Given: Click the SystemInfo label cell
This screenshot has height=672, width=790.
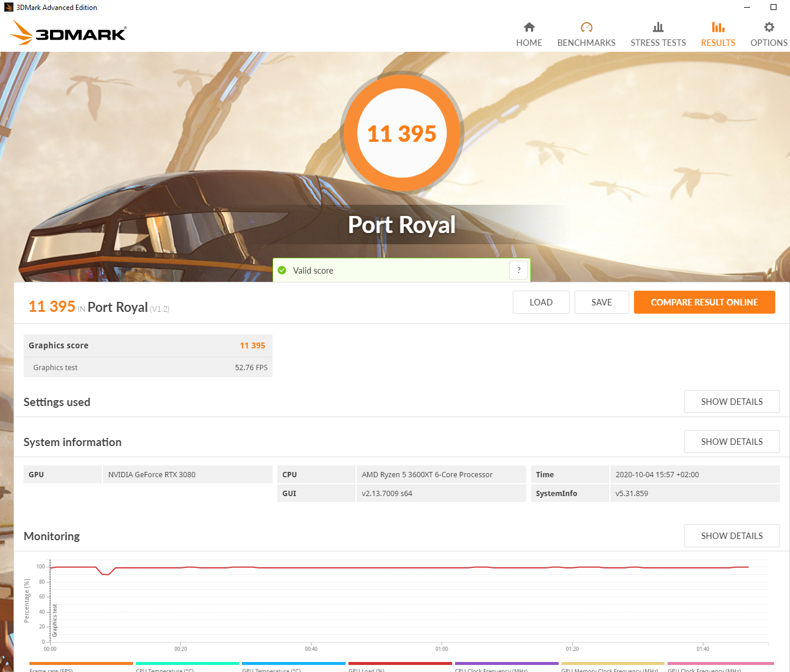Looking at the screenshot, I should [x=570, y=493].
